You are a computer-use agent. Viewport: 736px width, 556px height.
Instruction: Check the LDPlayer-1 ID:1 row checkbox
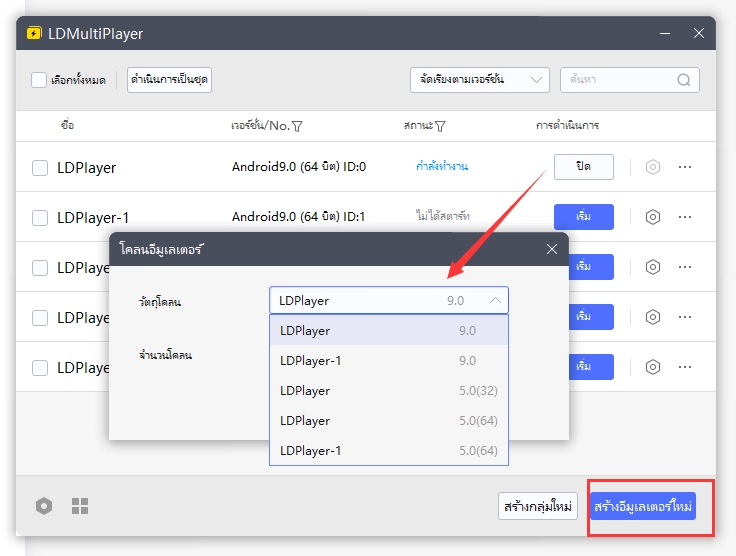[40, 218]
